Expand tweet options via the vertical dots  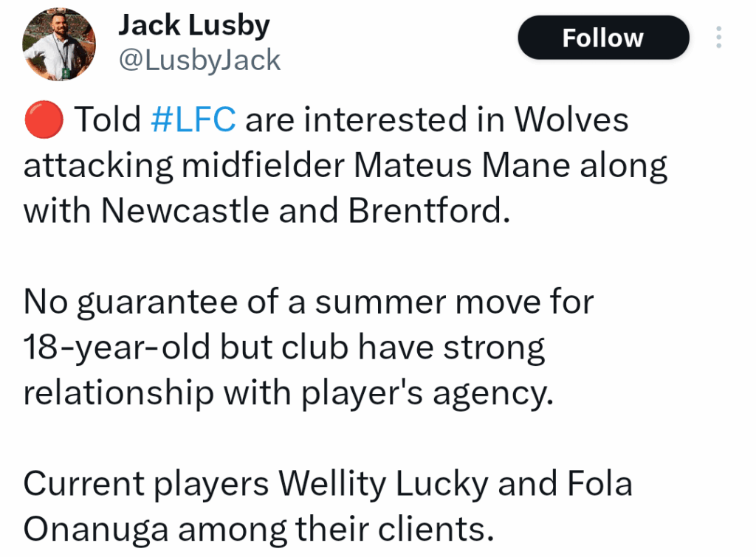[x=718, y=38]
